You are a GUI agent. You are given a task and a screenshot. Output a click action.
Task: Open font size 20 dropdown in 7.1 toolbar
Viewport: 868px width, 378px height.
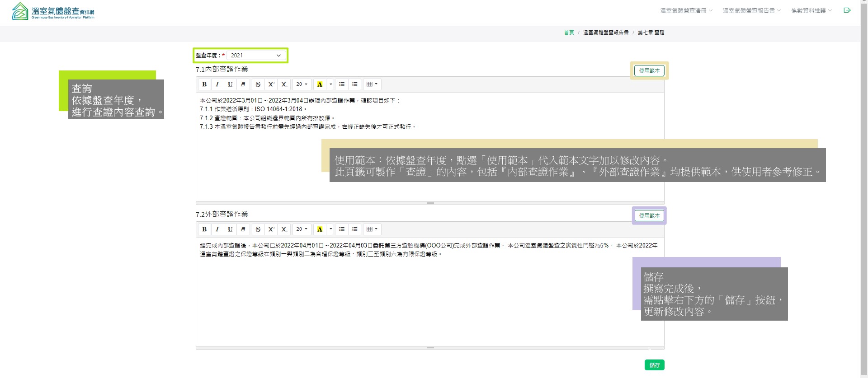pyautogui.click(x=302, y=84)
